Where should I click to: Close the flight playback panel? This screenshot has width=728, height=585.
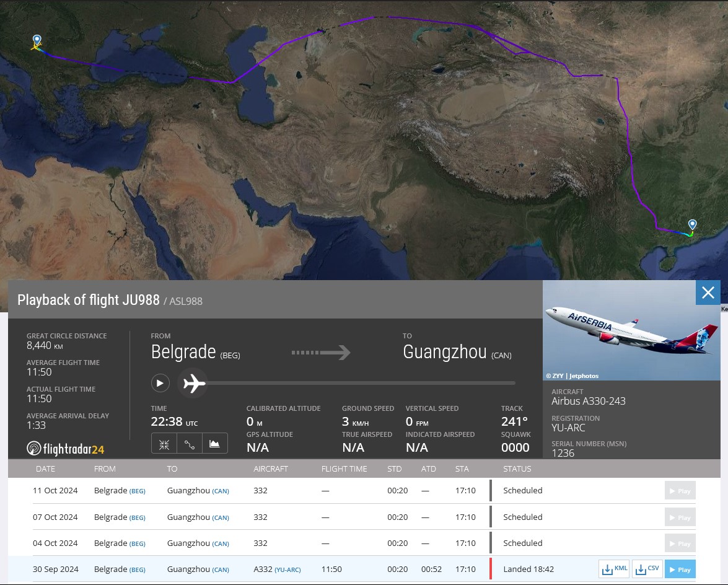pyautogui.click(x=708, y=292)
